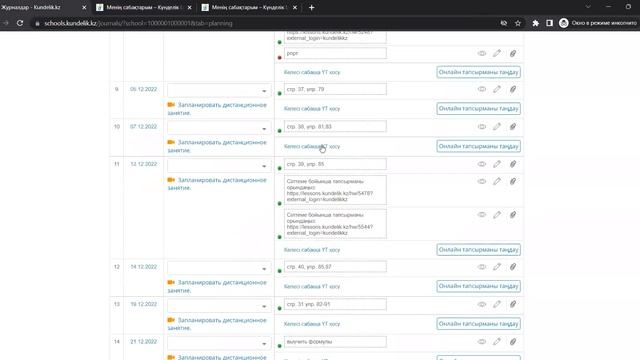Toggle eye icon for hw/5544 link homework
The width and height of the screenshot is (640, 360).
(x=482, y=215)
